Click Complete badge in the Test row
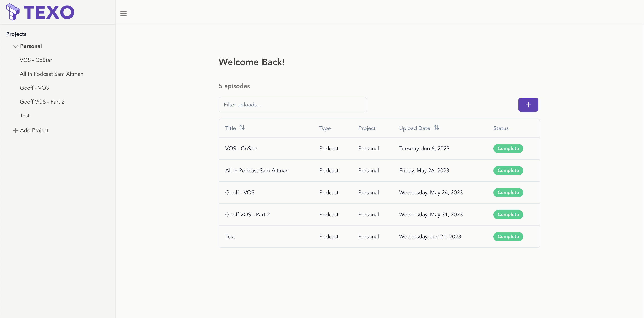Screen dimensions: 644x318 (508, 237)
